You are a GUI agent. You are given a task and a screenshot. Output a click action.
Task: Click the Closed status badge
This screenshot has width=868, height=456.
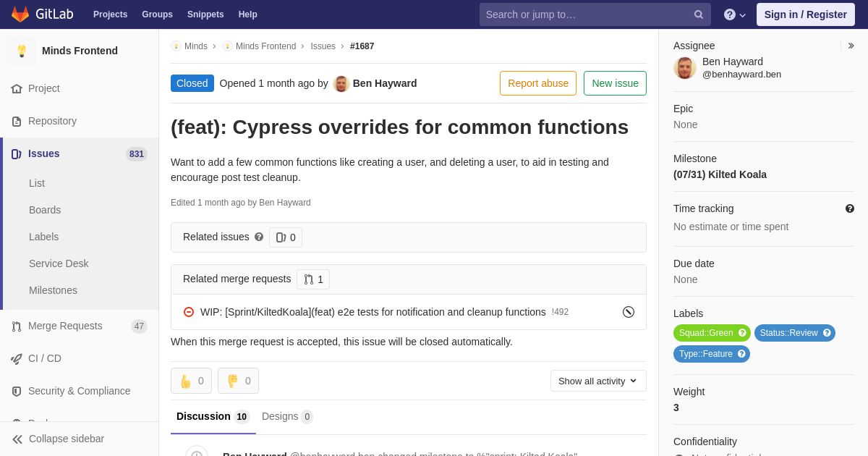click(192, 83)
